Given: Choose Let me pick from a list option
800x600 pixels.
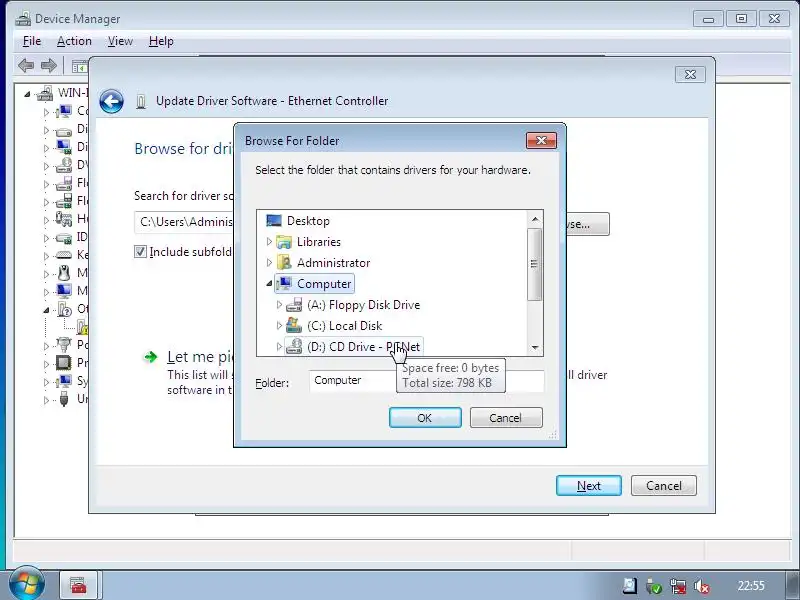Looking at the screenshot, I should [200, 357].
